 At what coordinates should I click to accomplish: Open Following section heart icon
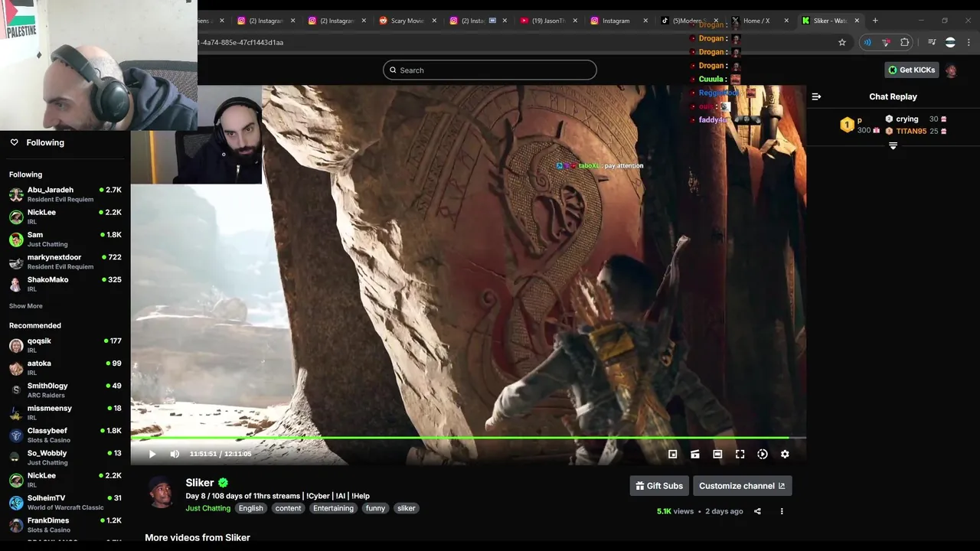pos(14,142)
